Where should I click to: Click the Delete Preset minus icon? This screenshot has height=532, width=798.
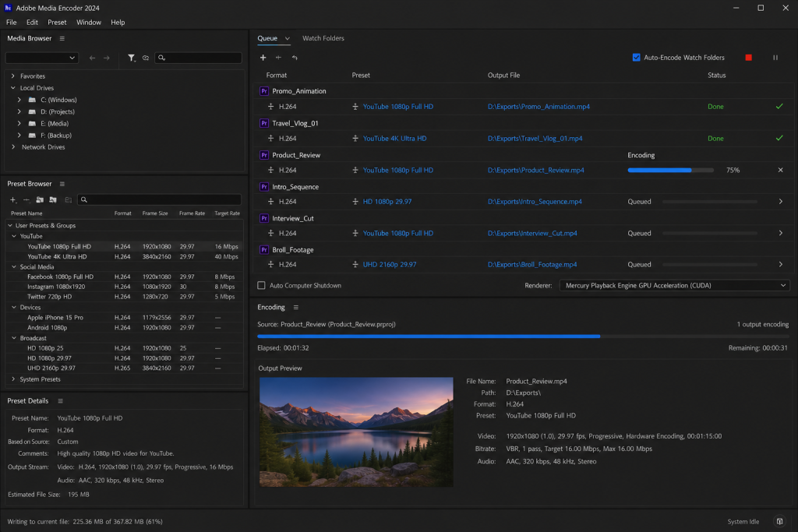point(26,200)
